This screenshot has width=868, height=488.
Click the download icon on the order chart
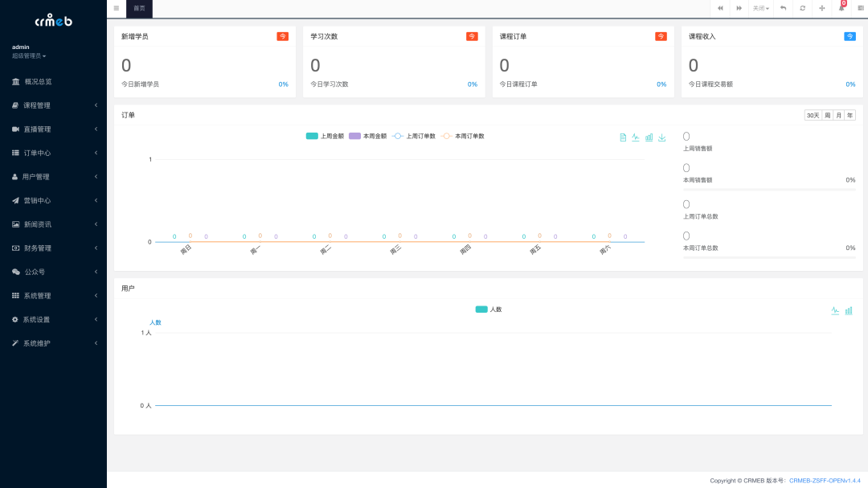[662, 137]
